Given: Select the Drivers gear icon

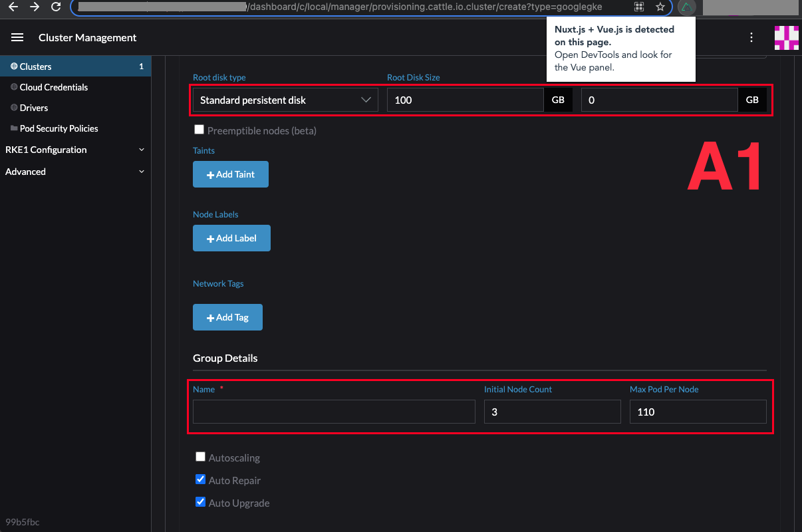Looking at the screenshot, I should (x=15, y=108).
